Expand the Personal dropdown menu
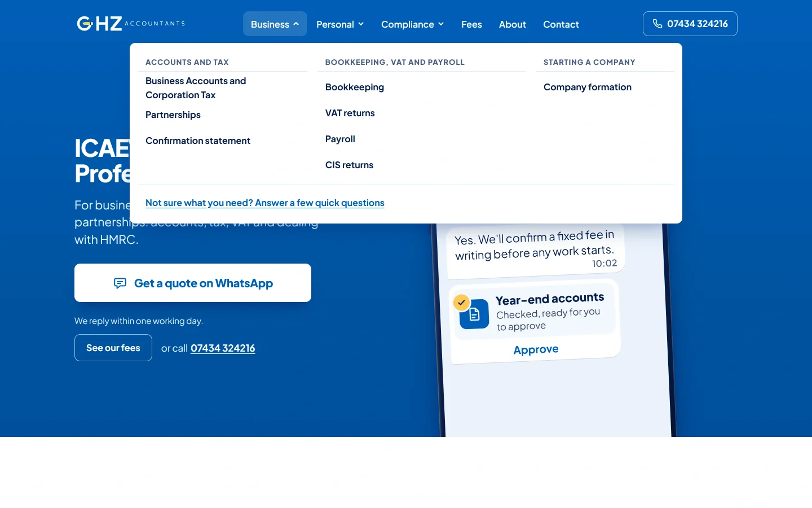Viewport: 812px width, 508px height. (340, 24)
